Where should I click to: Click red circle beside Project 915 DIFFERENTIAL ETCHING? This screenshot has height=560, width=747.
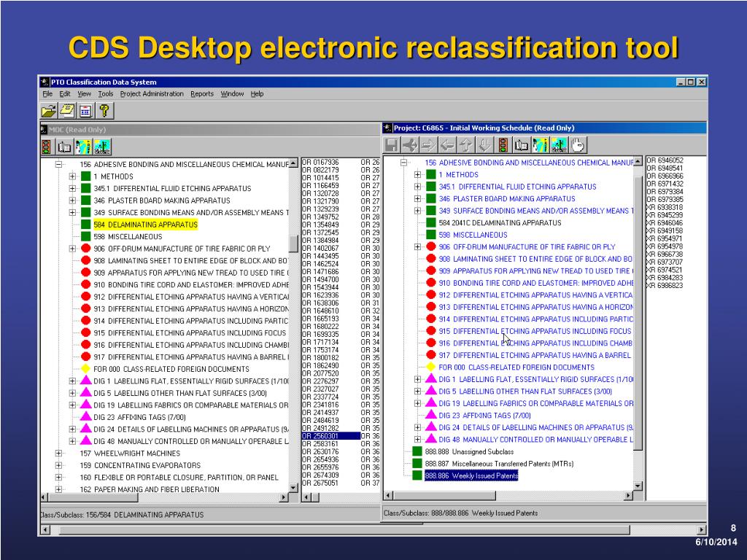(x=431, y=331)
